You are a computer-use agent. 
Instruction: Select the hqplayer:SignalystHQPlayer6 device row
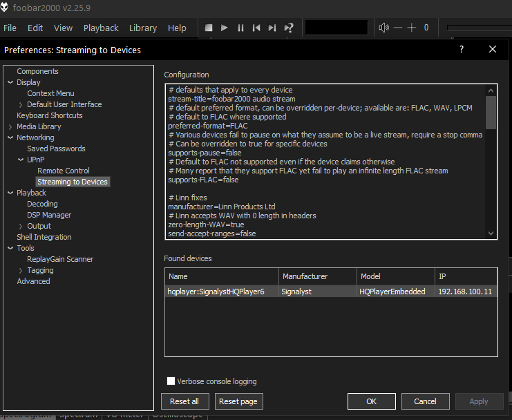(331, 292)
